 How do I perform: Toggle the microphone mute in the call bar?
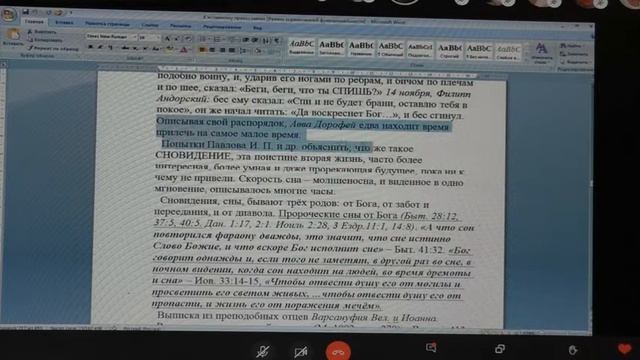pos(263,351)
